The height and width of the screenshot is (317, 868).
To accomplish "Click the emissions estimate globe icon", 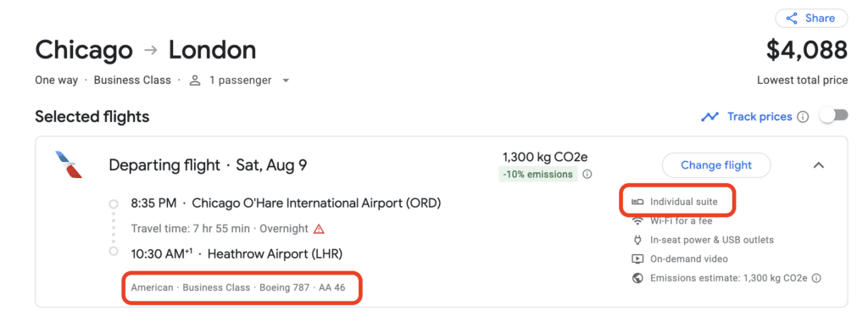I will [637, 278].
